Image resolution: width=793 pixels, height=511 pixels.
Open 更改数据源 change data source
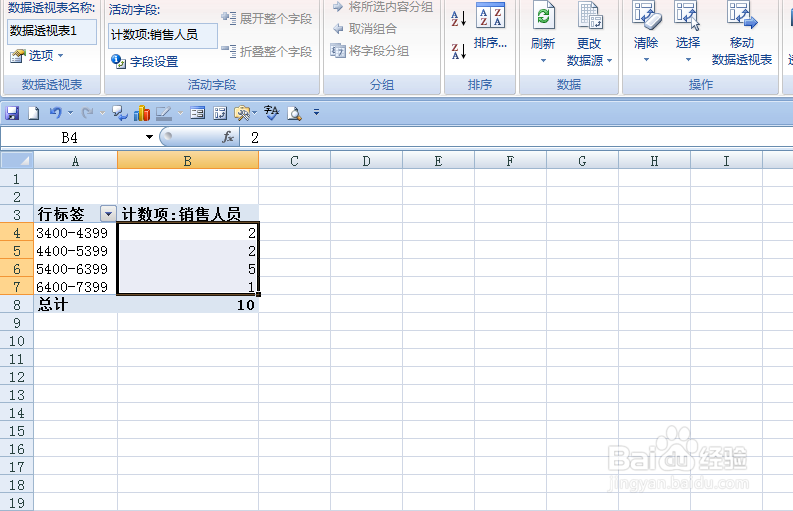coord(589,34)
